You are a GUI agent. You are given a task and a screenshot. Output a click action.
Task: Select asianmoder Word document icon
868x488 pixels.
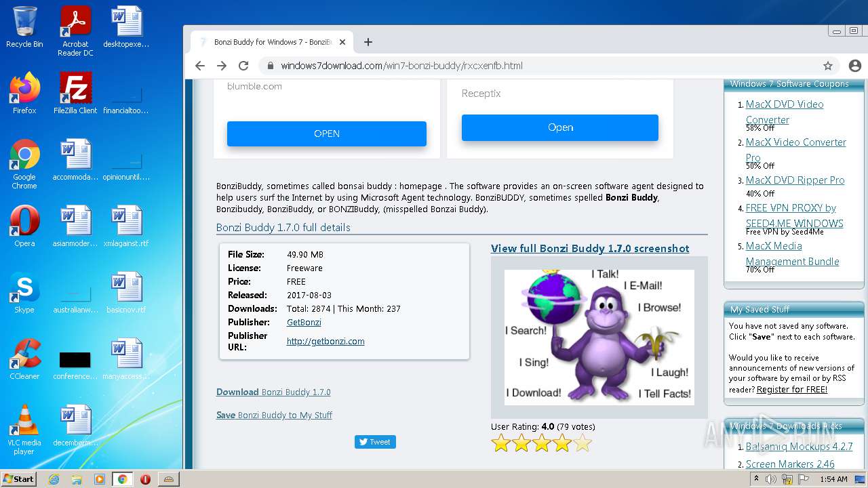[x=75, y=226]
